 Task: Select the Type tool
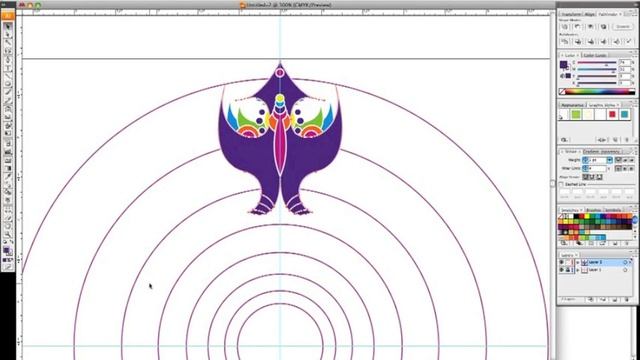pos(8,68)
